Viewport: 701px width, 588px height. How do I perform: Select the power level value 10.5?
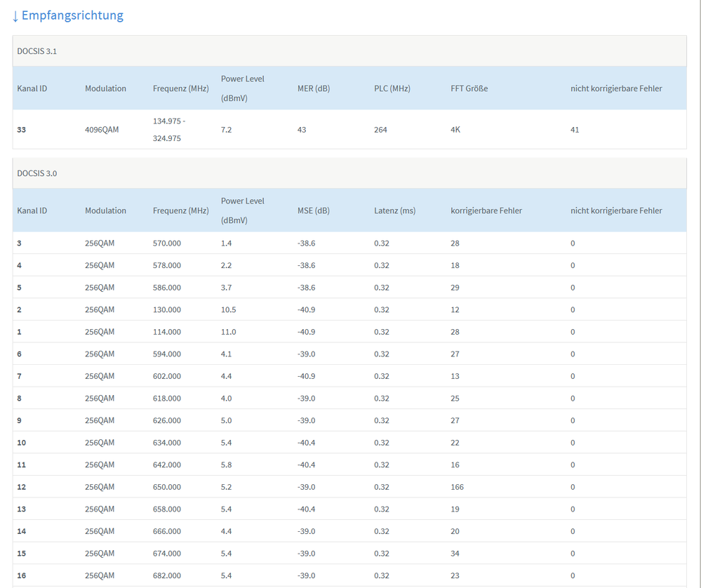pyautogui.click(x=228, y=309)
